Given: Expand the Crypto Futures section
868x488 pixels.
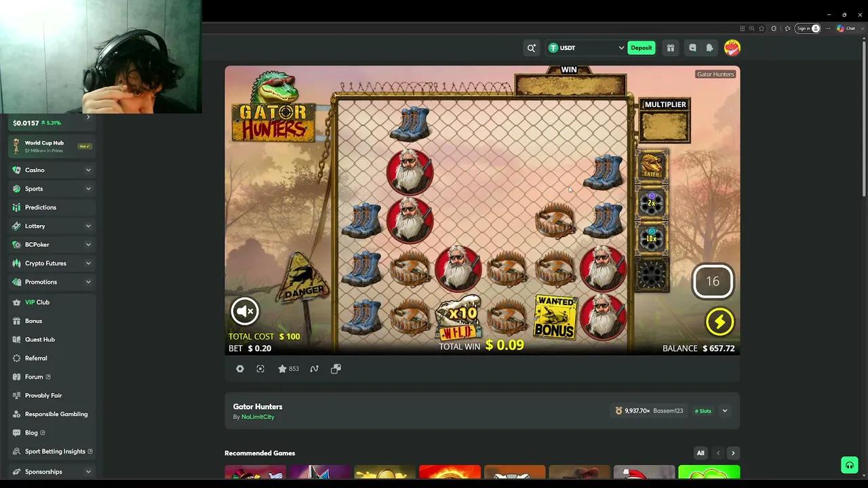Looking at the screenshot, I should click(52, 263).
